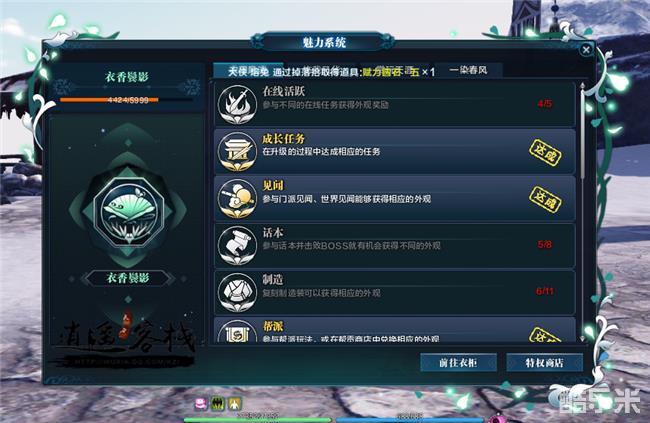The height and width of the screenshot is (423, 650).
Task: Click the 见闻 cloud icon
Action: pyautogui.click(x=237, y=199)
